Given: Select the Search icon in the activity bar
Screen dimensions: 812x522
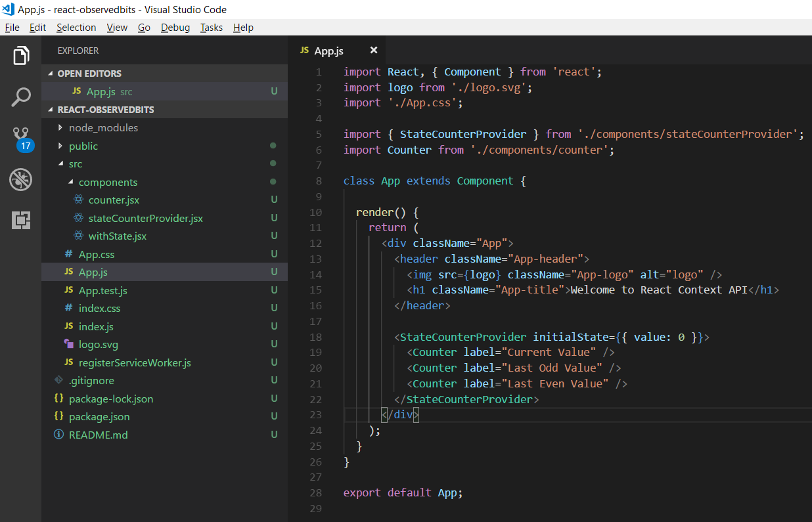Looking at the screenshot, I should (20, 97).
